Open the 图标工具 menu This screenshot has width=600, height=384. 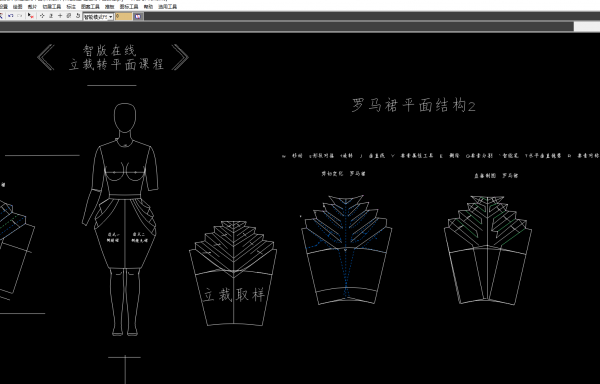[129, 7]
